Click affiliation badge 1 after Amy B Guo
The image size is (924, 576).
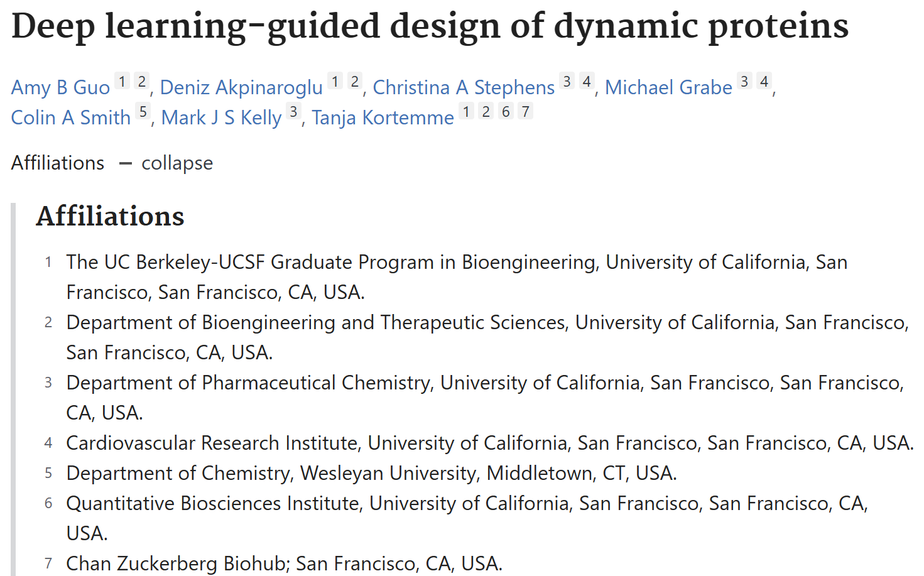point(122,81)
